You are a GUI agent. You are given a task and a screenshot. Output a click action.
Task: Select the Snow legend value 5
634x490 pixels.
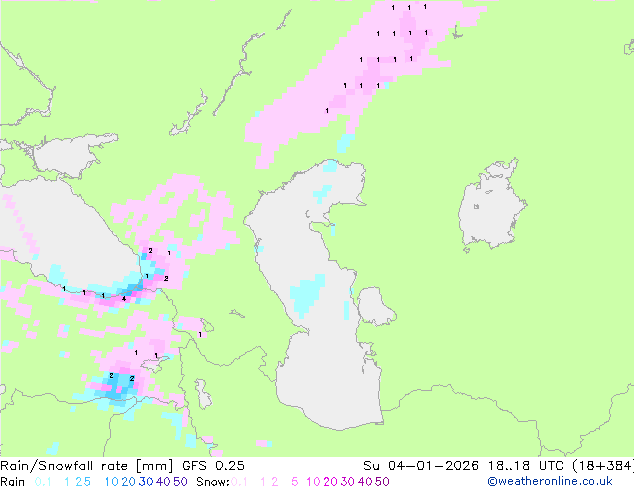point(295,482)
